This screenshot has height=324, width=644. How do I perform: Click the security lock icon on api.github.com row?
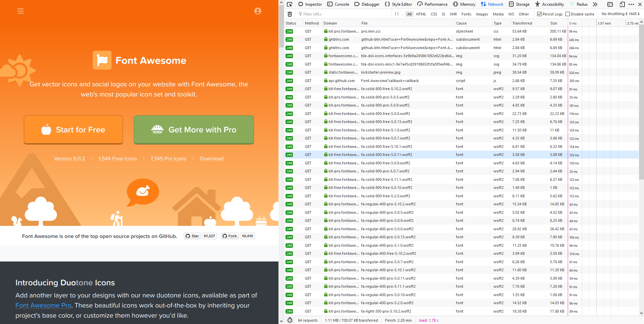[326, 81]
